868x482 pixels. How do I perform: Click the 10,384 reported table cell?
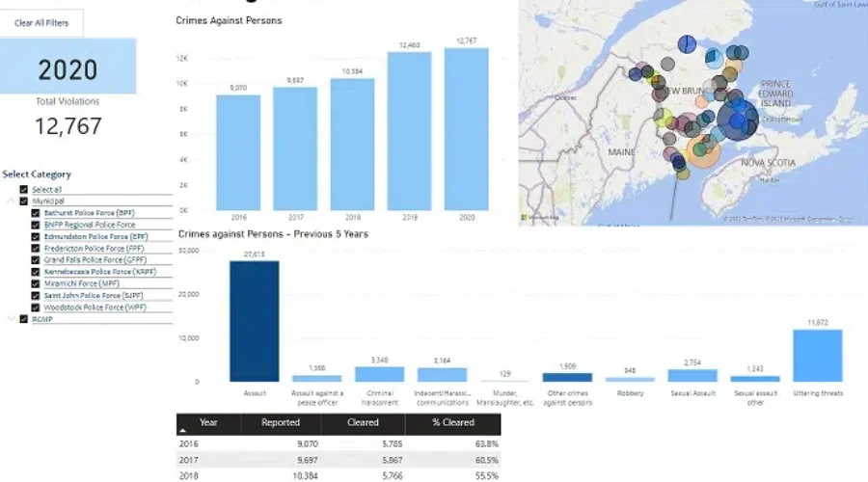[x=306, y=476]
